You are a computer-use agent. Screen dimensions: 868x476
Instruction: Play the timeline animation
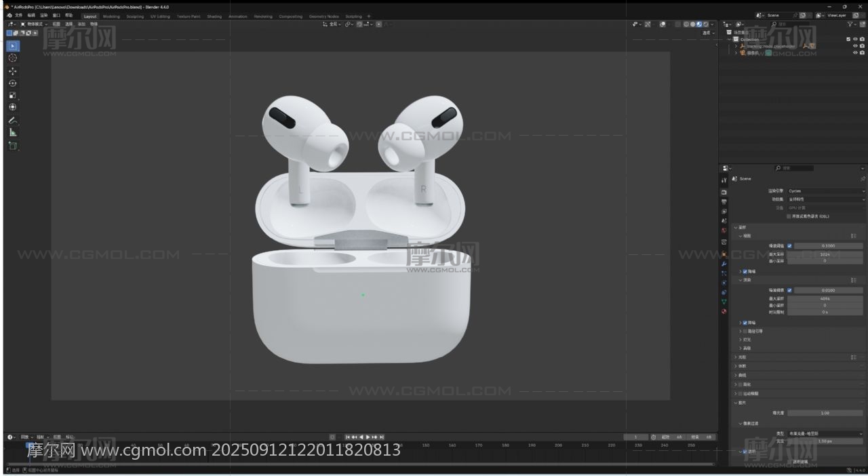click(x=368, y=437)
